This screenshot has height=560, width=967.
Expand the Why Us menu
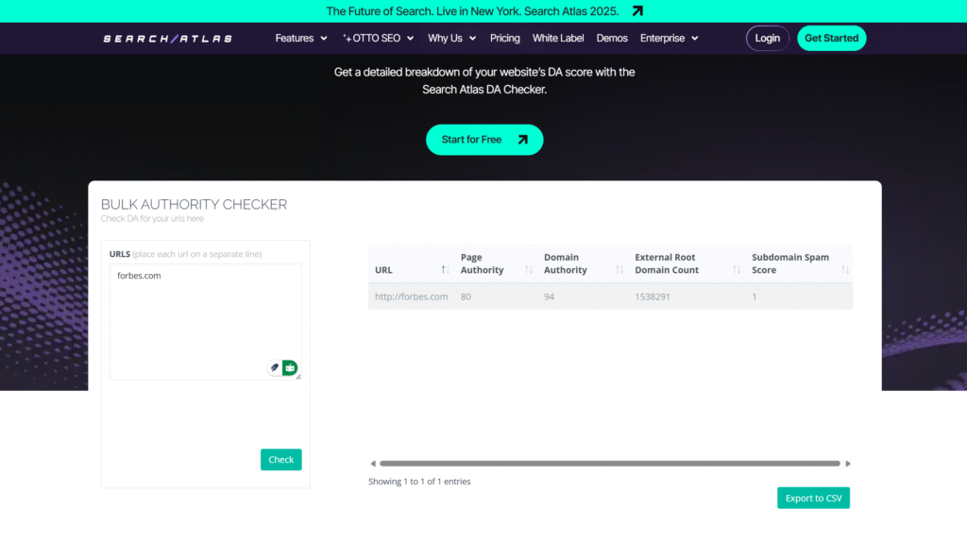tap(452, 38)
